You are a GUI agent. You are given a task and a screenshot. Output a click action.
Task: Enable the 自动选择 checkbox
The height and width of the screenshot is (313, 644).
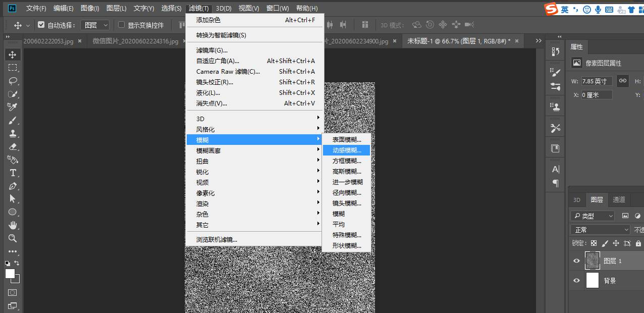point(41,24)
